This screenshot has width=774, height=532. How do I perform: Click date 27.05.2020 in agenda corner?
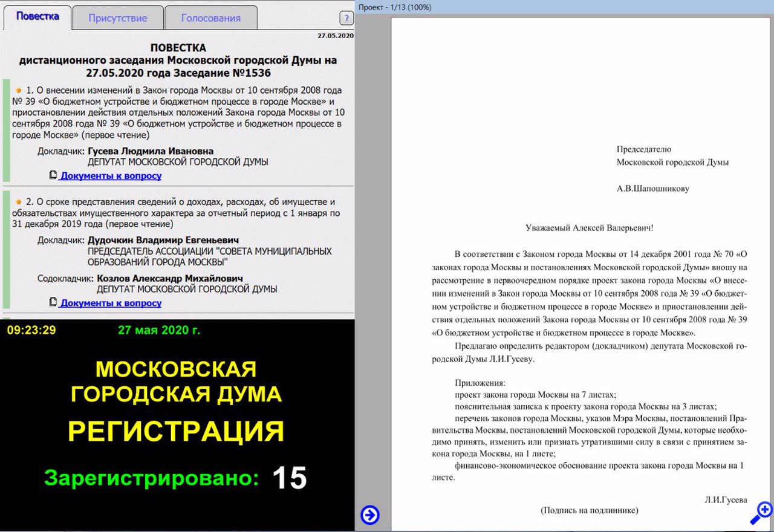tap(336, 36)
